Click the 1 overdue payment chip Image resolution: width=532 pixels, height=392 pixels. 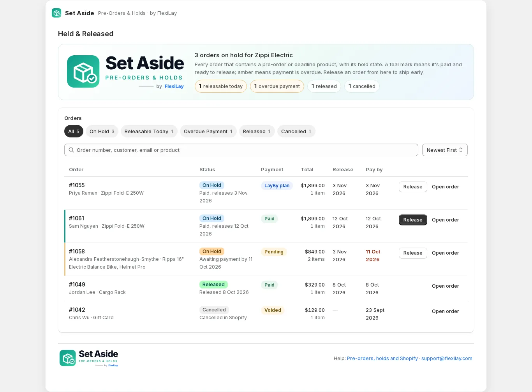[x=277, y=86]
